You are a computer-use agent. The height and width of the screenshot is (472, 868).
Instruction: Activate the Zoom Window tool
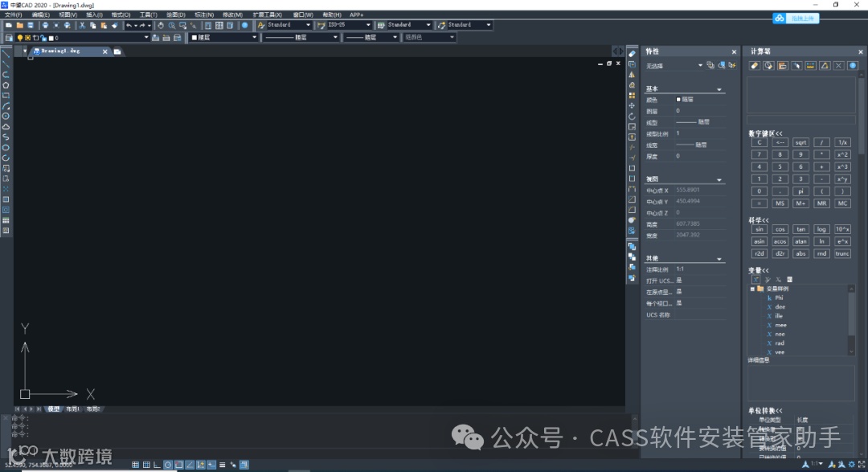coord(182,25)
